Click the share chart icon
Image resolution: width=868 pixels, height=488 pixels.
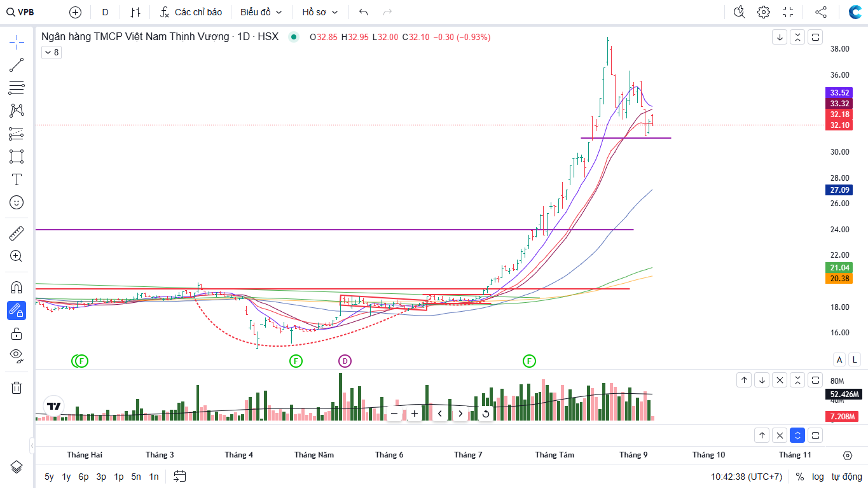[x=821, y=12]
